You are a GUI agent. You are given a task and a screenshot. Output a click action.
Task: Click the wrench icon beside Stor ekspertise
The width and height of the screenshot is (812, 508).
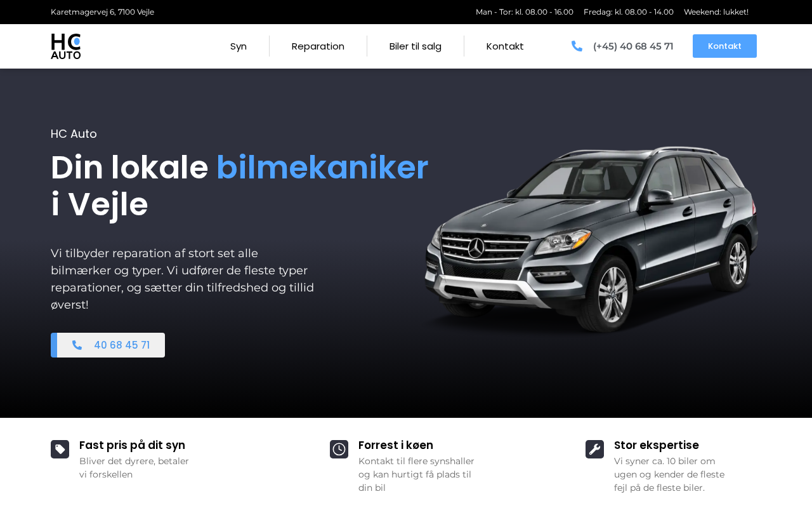[x=594, y=449]
